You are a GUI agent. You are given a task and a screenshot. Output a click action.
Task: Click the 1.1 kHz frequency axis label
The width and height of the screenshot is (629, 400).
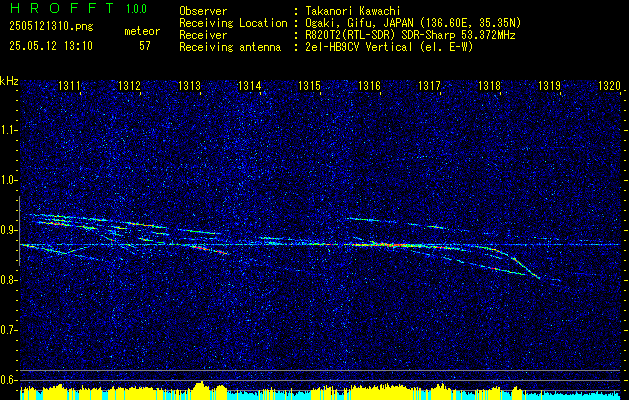pyautogui.click(x=7, y=130)
